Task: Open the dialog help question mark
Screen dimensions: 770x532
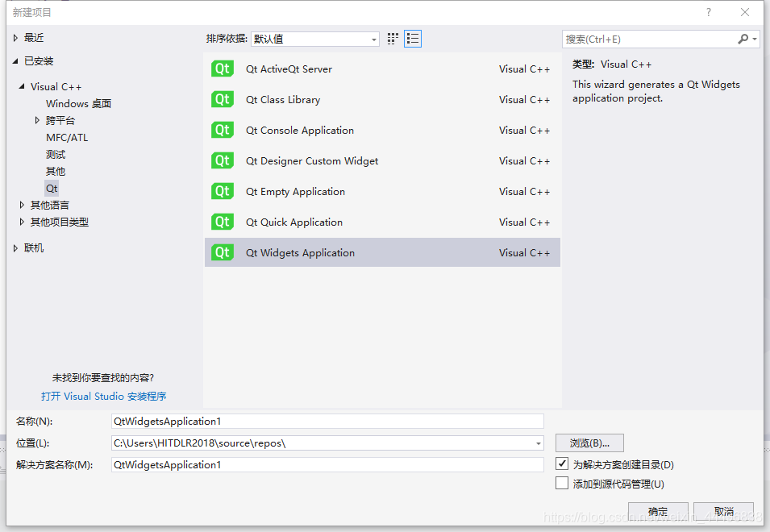Action: click(708, 12)
